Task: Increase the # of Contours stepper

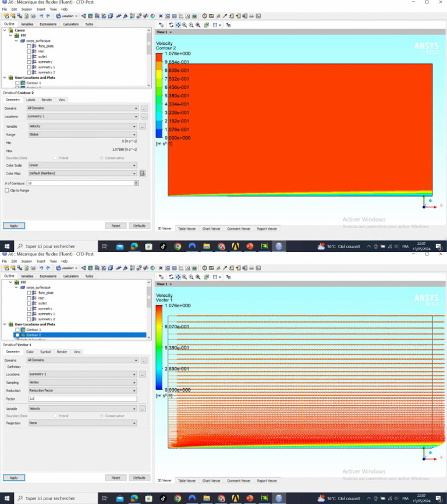Action: point(136,182)
